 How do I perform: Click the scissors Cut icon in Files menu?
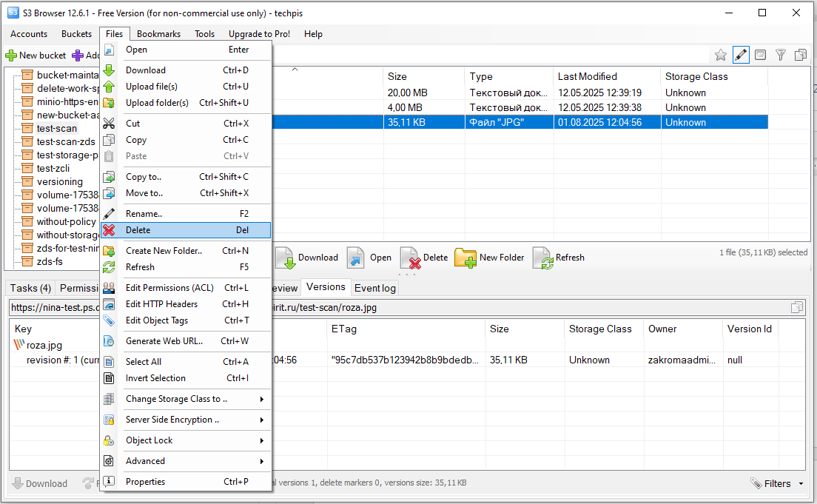tap(109, 124)
